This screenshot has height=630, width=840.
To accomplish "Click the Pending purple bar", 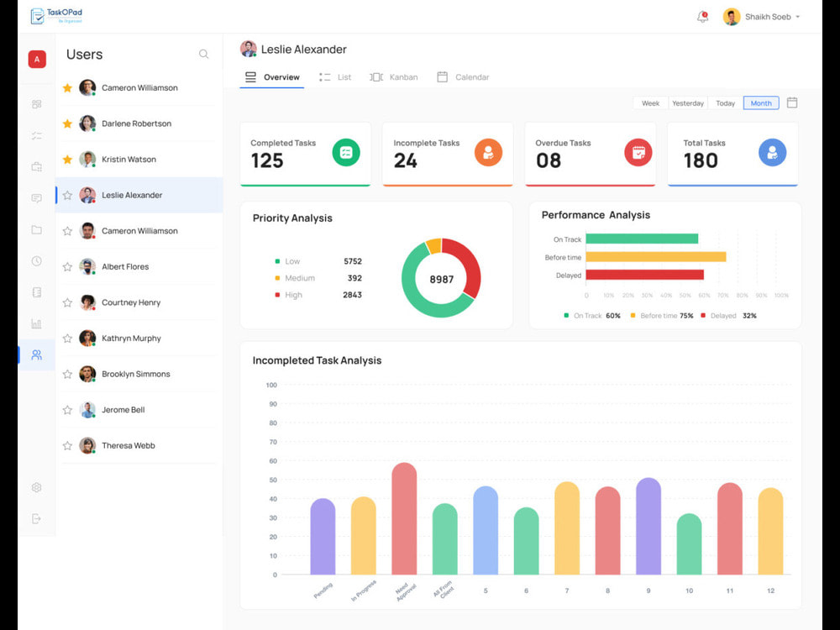I will point(323,536).
